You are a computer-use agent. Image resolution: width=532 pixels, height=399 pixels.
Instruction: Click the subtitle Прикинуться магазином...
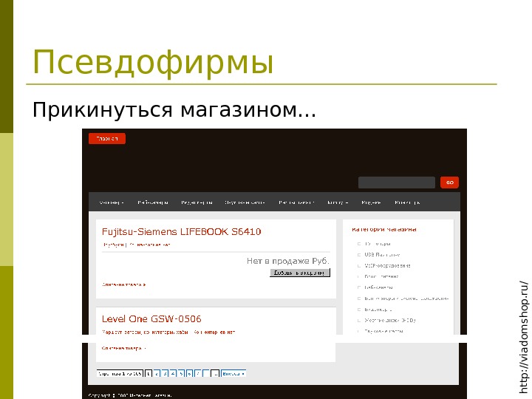pos(174,110)
